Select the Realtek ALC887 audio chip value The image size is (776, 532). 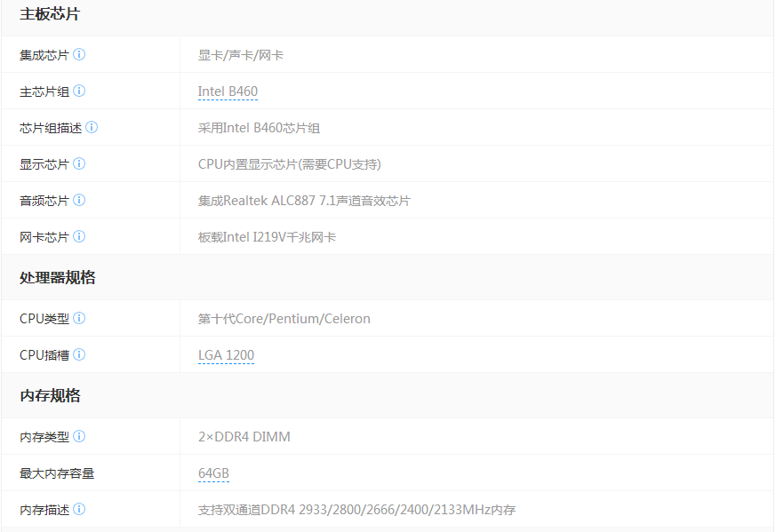tap(304, 201)
